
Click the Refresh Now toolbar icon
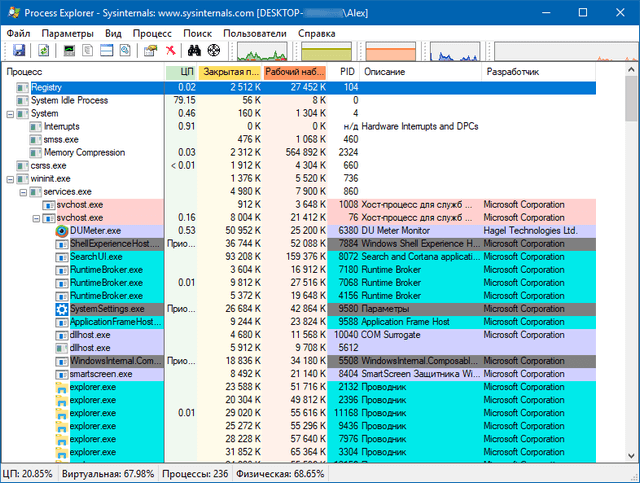[44, 50]
